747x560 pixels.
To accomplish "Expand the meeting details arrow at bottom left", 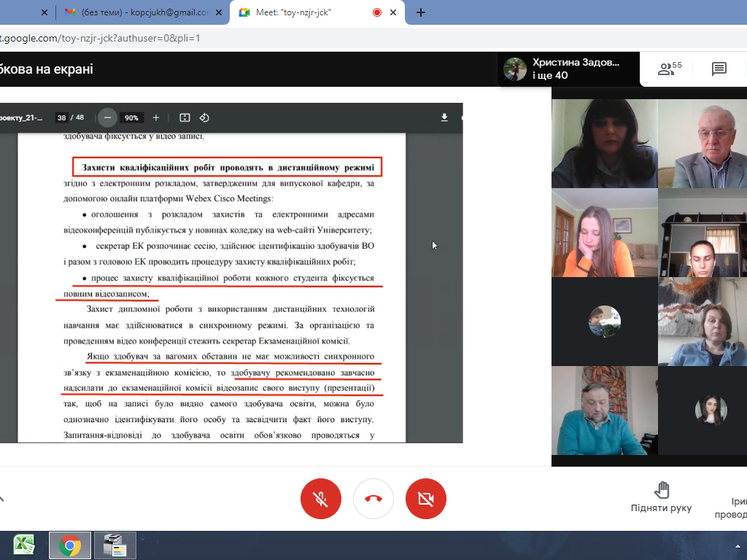I will pos(2,499).
